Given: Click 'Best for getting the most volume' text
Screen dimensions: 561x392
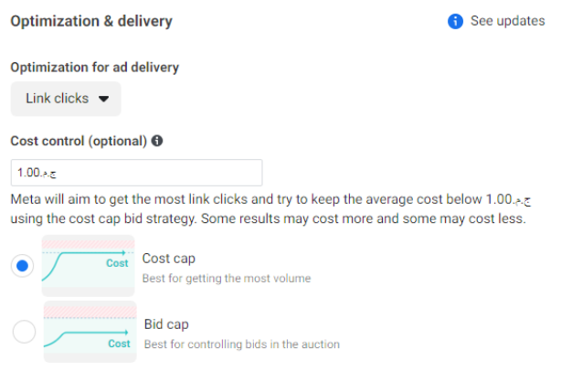Looking at the screenshot, I should [226, 278].
